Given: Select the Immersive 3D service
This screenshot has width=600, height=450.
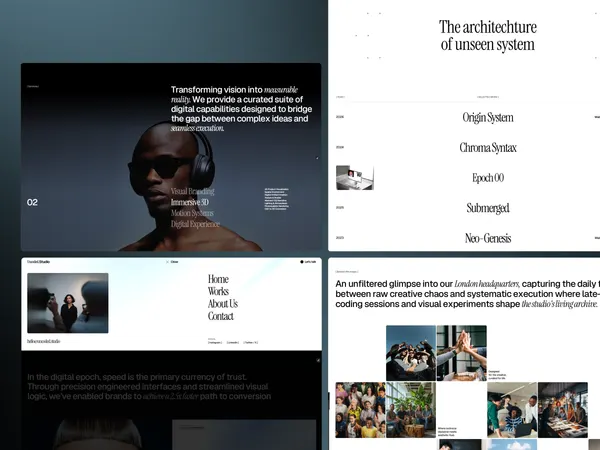Looking at the screenshot, I should click(190, 202).
